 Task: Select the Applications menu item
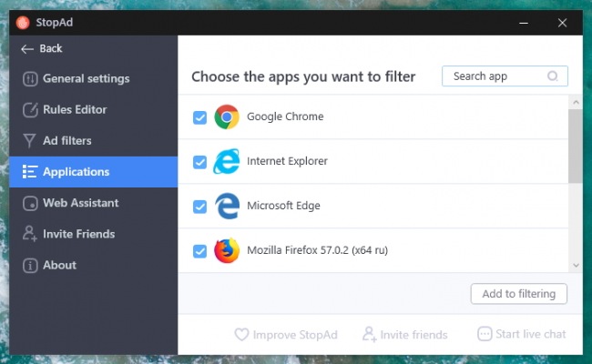coord(93,172)
